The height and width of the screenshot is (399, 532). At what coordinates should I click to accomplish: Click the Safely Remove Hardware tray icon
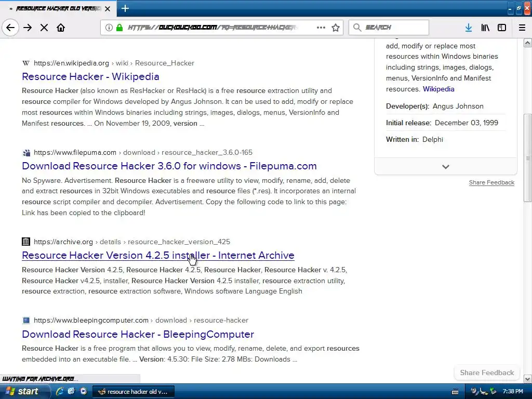493,391
